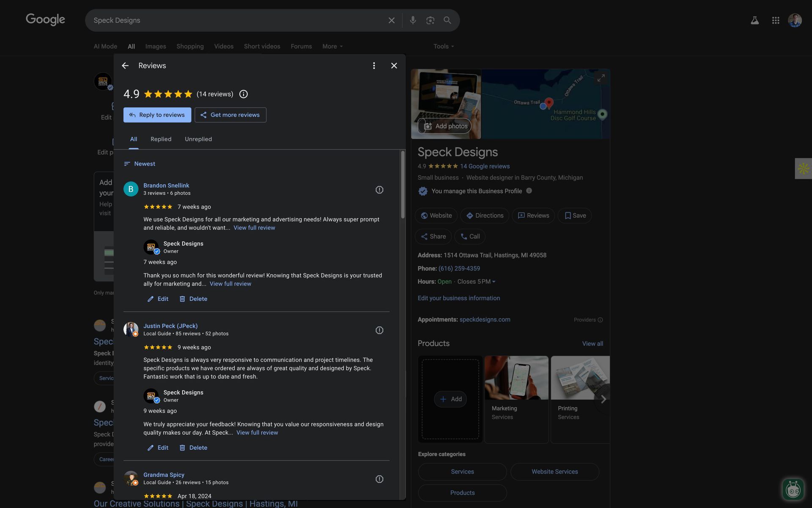The height and width of the screenshot is (508, 812).
Task: Click Reply to reviews
Action: click(157, 115)
